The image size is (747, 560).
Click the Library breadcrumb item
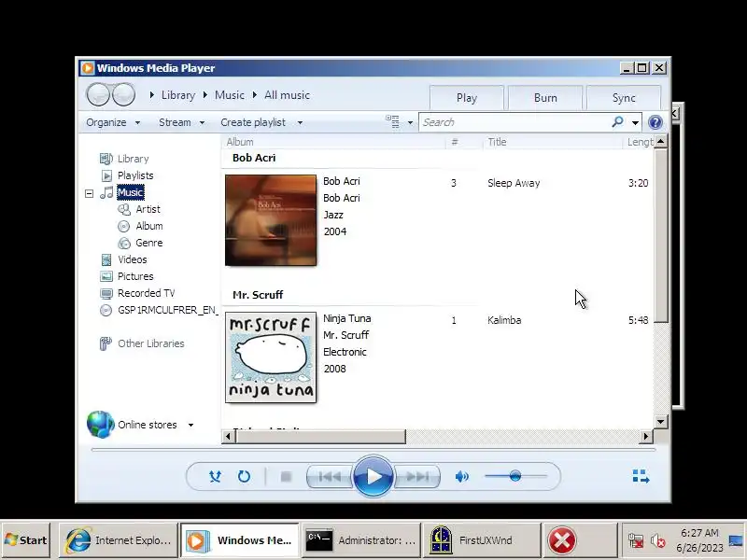tap(178, 95)
